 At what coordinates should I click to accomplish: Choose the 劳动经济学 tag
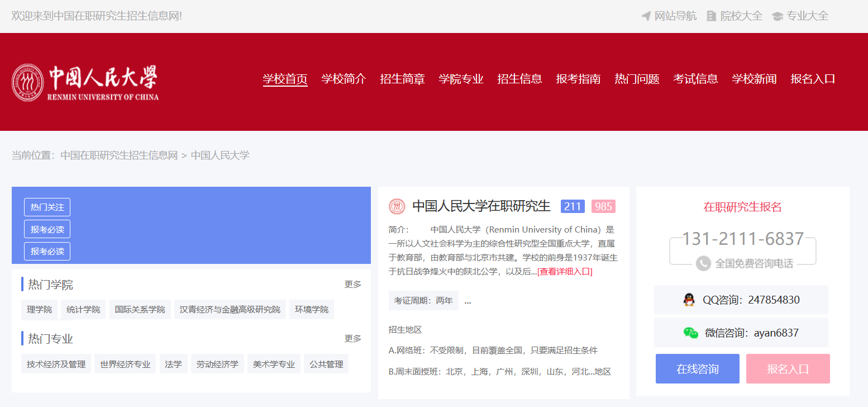[218, 364]
